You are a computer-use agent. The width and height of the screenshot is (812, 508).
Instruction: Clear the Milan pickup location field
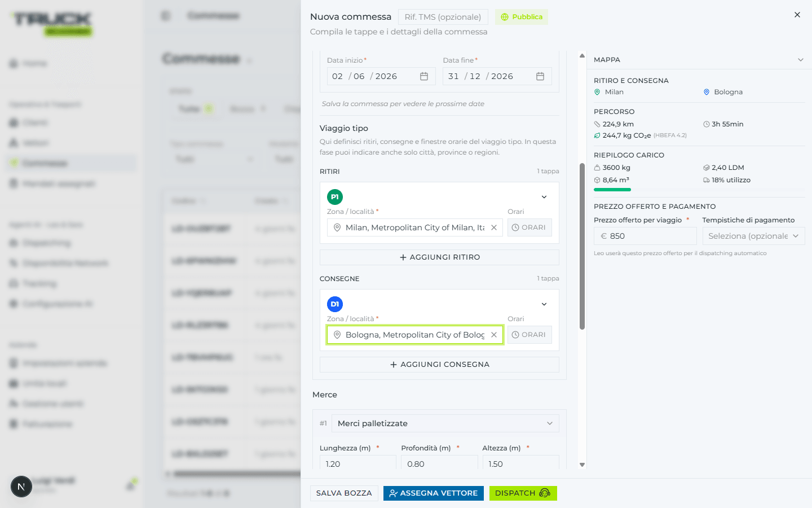tap(494, 227)
